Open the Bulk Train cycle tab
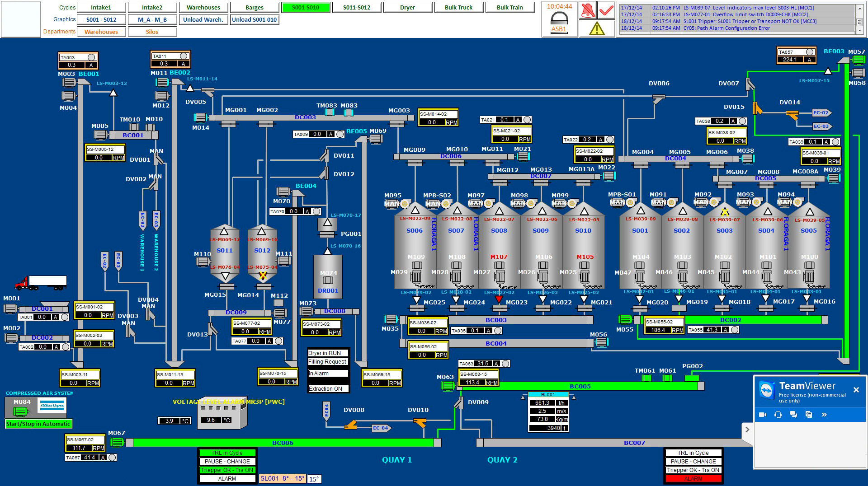Screen dimensions: 868x486 [509, 7]
